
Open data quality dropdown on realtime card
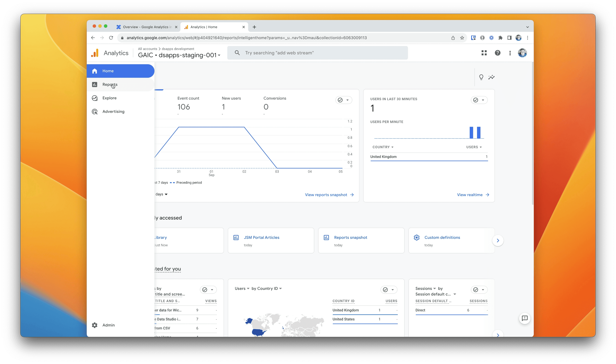point(479,100)
